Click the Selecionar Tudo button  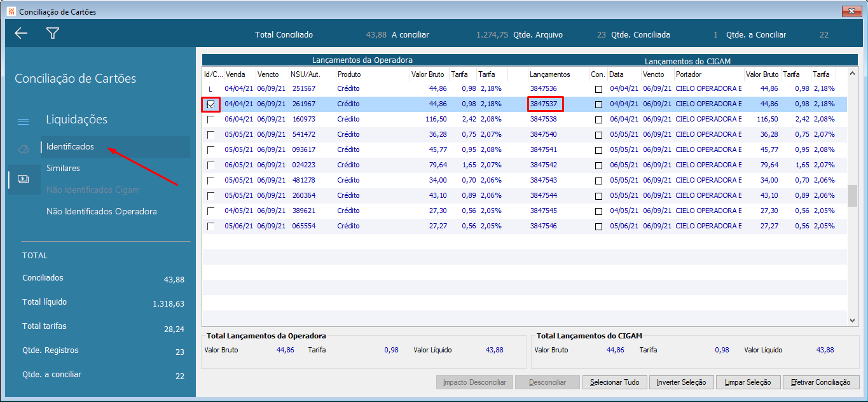[x=614, y=382]
